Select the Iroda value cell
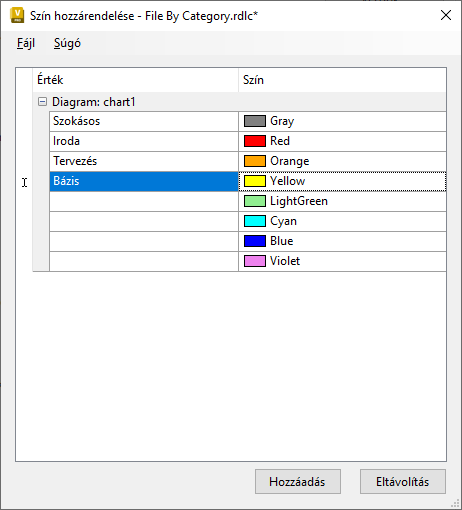 (x=144, y=141)
